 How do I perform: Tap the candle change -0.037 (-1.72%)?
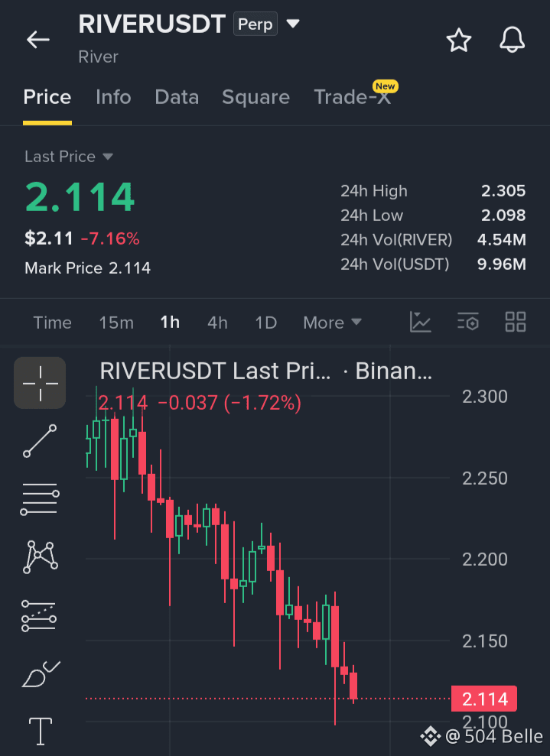(229, 403)
